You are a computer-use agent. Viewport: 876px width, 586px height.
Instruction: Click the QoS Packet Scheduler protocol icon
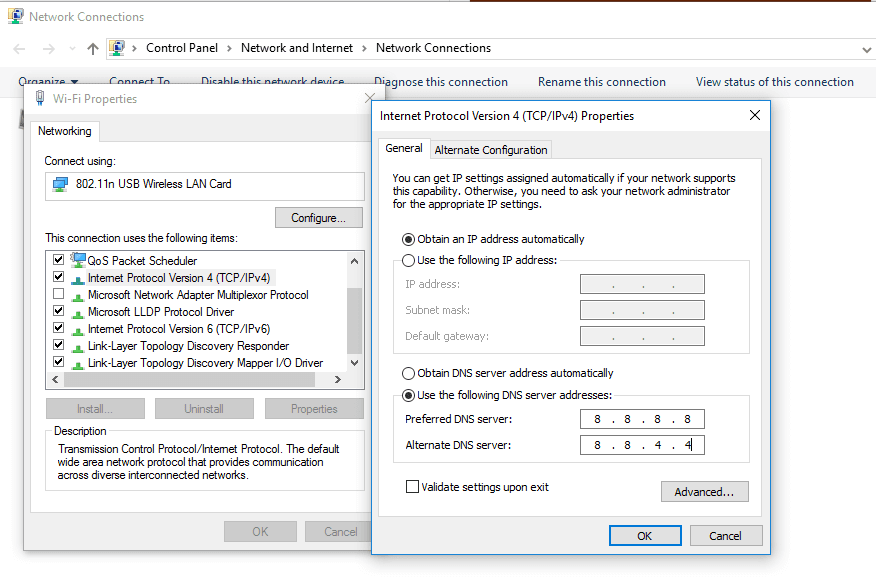(77, 260)
